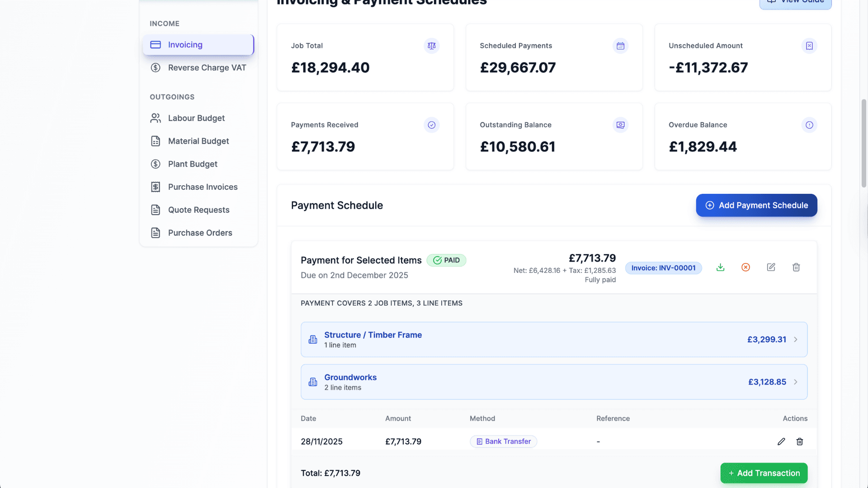Viewport: 868px width, 488px height.
Task: Navigate to Purchase Orders in the sidebar
Action: (199, 232)
